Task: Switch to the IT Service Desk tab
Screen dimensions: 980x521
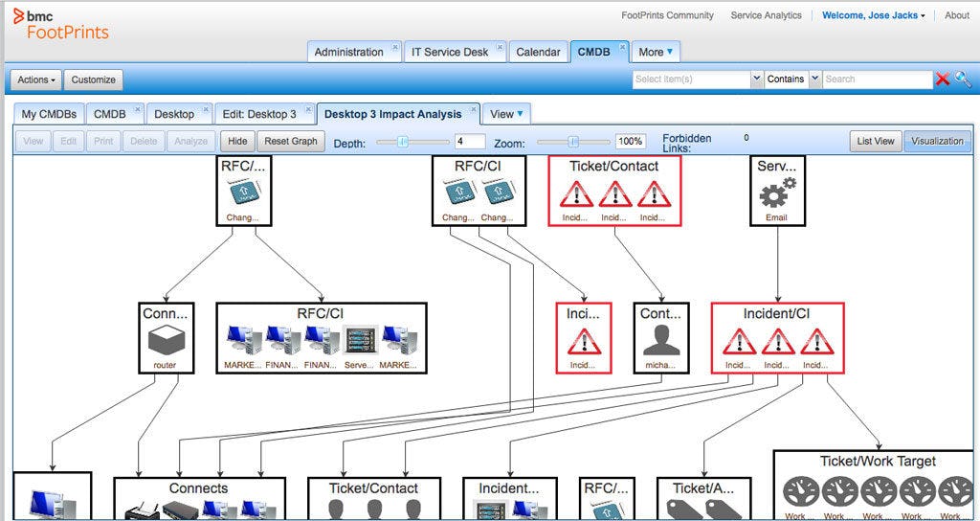Action: (450, 52)
